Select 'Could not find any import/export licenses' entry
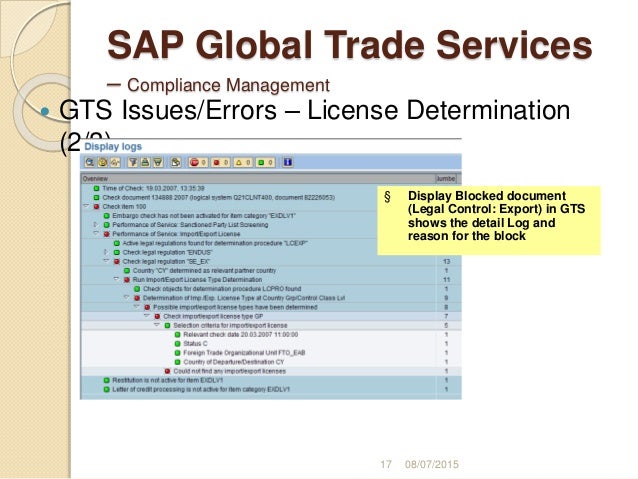The image size is (638, 479). point(229,371)
